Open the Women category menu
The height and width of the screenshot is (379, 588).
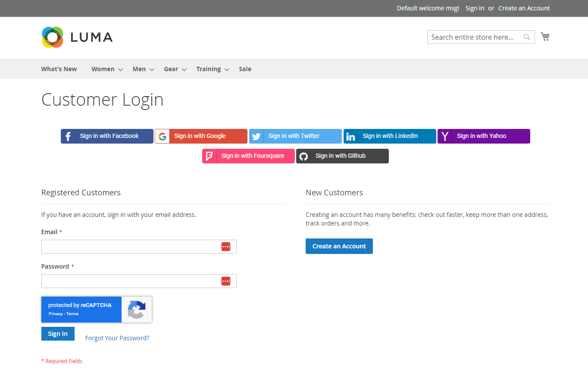pos(103,69)
